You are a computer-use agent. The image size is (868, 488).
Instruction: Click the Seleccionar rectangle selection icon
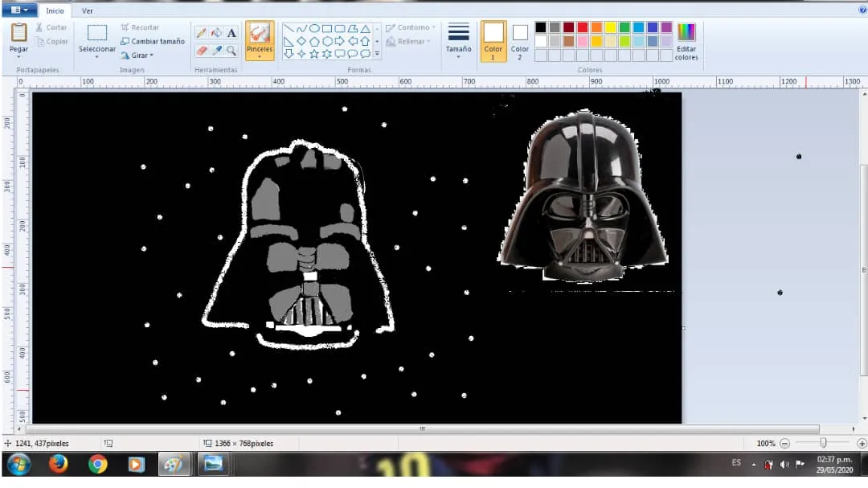pos(97,33)
